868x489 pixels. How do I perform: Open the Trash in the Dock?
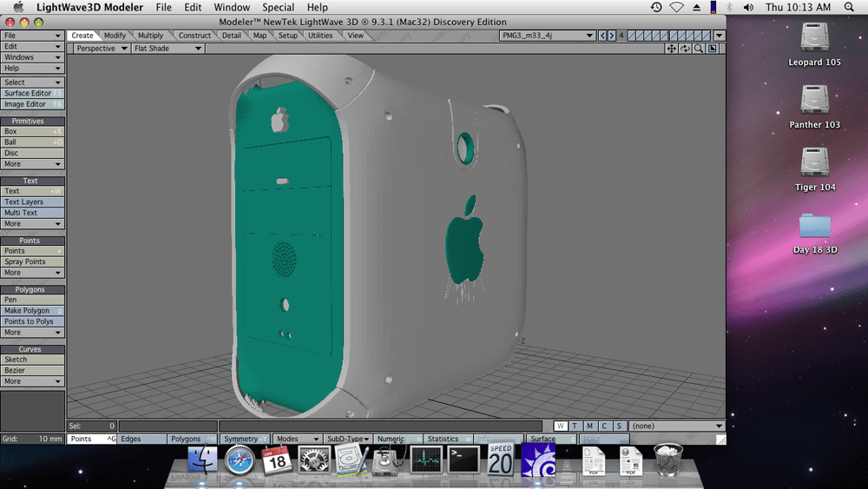click(668, 459)
